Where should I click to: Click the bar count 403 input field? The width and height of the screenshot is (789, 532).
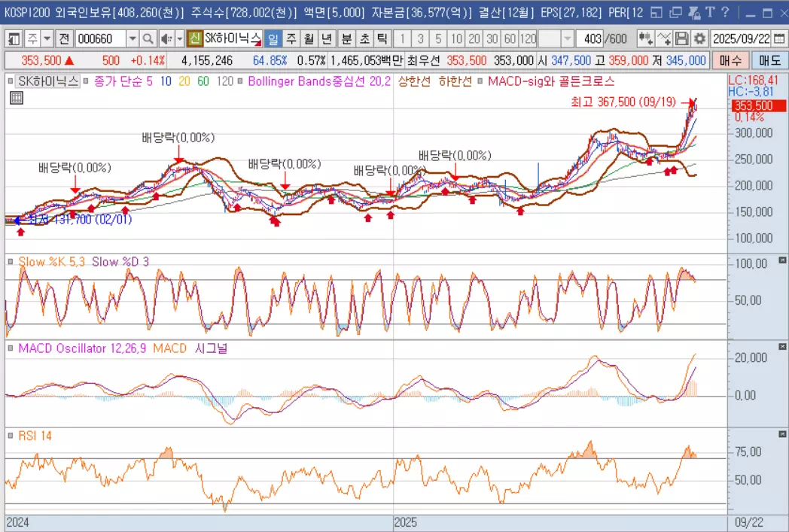(589, 38)
